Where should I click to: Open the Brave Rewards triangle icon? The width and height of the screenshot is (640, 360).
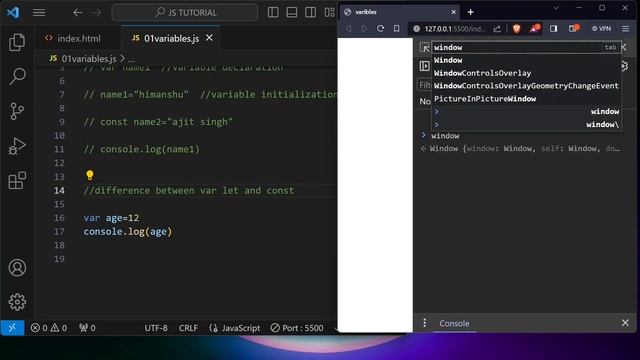point(535,28)
